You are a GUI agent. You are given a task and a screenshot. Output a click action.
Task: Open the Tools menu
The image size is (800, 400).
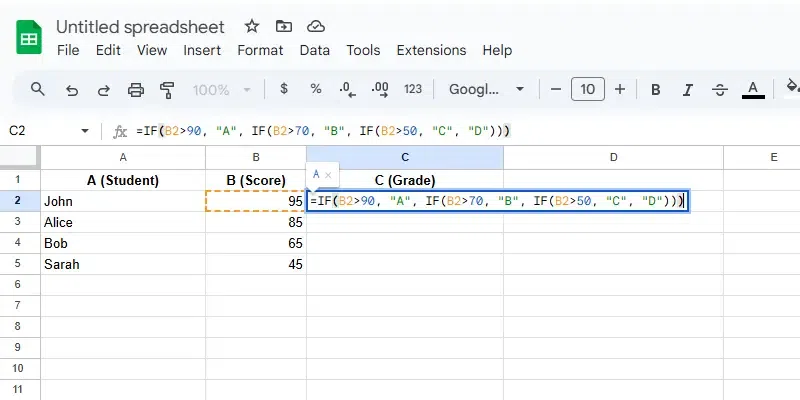tap(363, 50)
